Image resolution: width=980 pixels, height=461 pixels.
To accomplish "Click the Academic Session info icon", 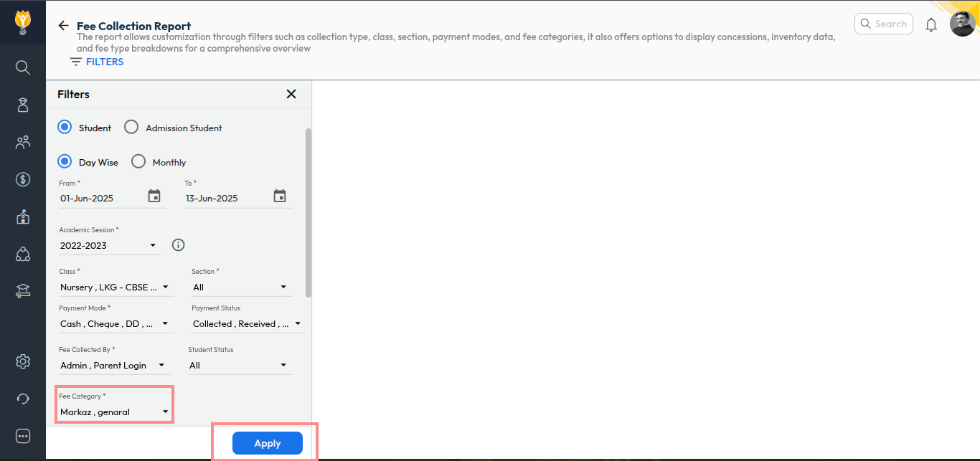I will [x=179, y=245].
